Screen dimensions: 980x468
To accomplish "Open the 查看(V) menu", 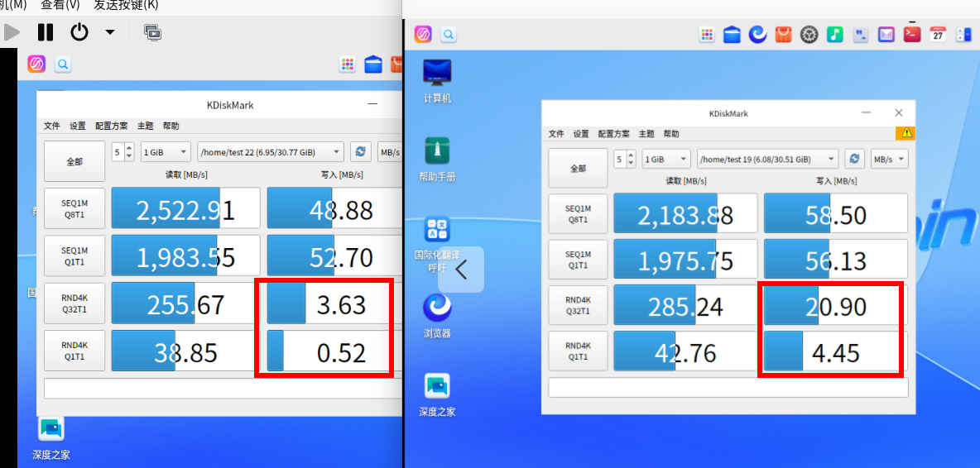I will point(60,5).
